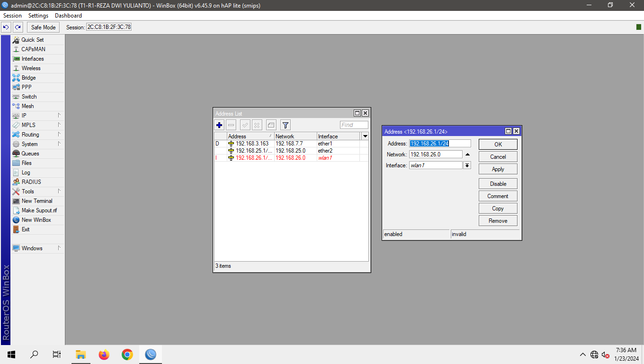Click Disable in Address dialog
This screenshot has width=644, height=364.
(x=498, y=183)
